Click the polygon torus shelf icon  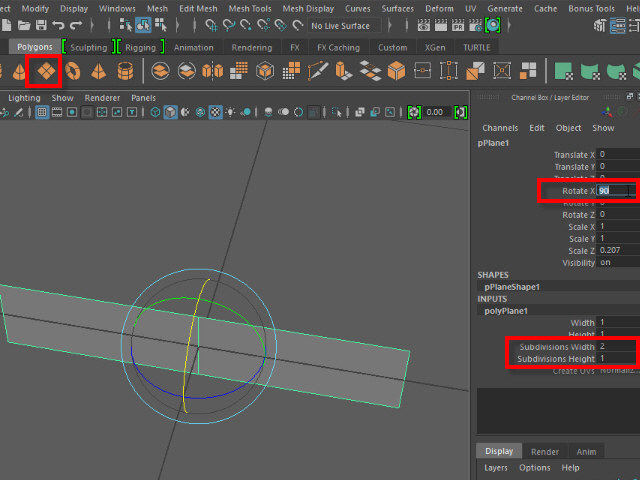(x=72, y=71)
